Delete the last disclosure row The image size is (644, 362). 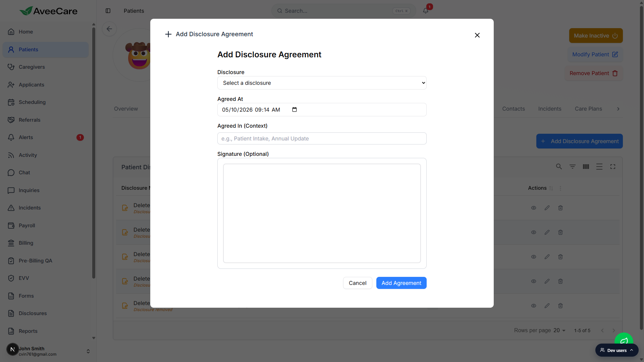[x=560, y=306]
